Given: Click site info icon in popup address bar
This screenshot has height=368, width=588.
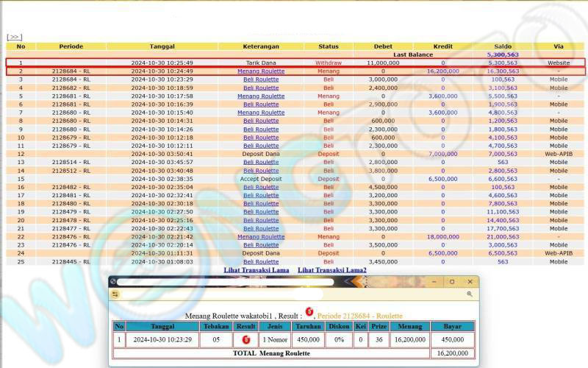Looking at the screenshot, I should click(x=118, y=294).
